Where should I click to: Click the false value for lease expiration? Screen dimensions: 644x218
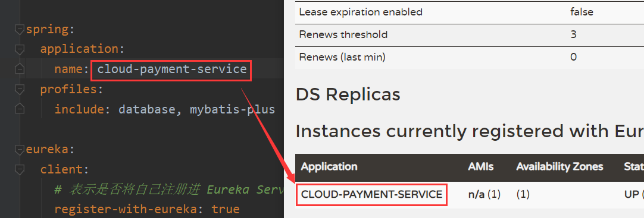tap(582, 12)
